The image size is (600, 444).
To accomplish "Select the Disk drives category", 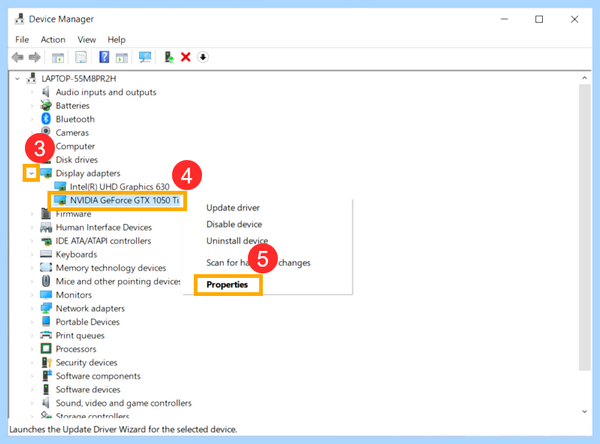I will [77, 160].
